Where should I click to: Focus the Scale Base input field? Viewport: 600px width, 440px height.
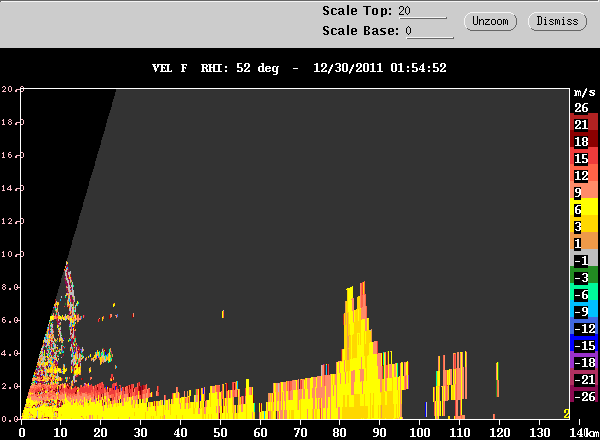(x=429, y=31)
